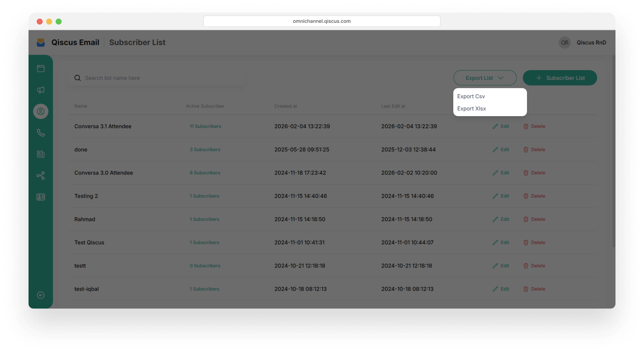Click the search list name field
Screen dimensions: 644x353
click(159, 78)
